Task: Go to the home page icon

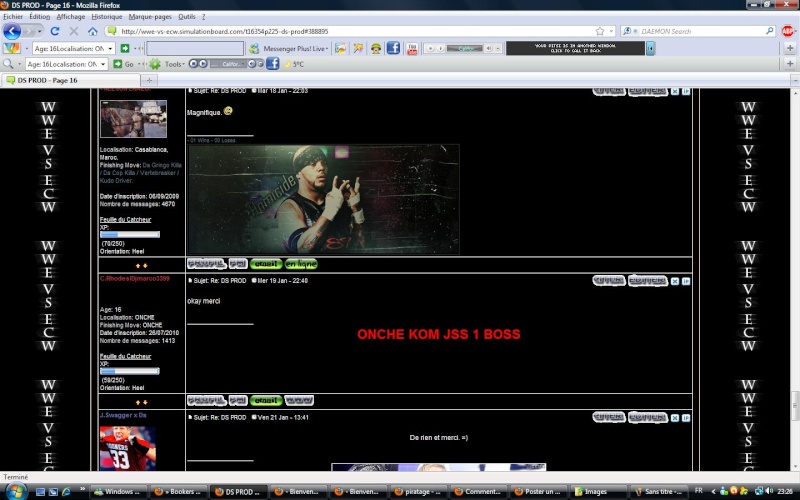Action: tap(92, 31)
